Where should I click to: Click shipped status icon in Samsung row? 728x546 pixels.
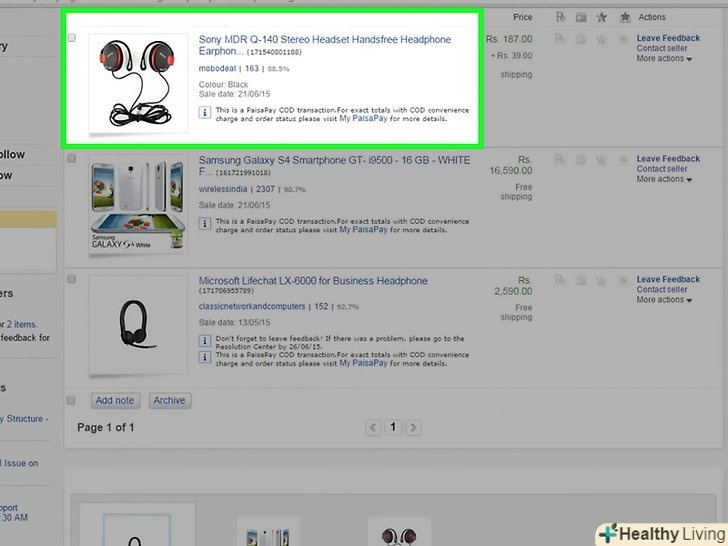tap(581, 160)
